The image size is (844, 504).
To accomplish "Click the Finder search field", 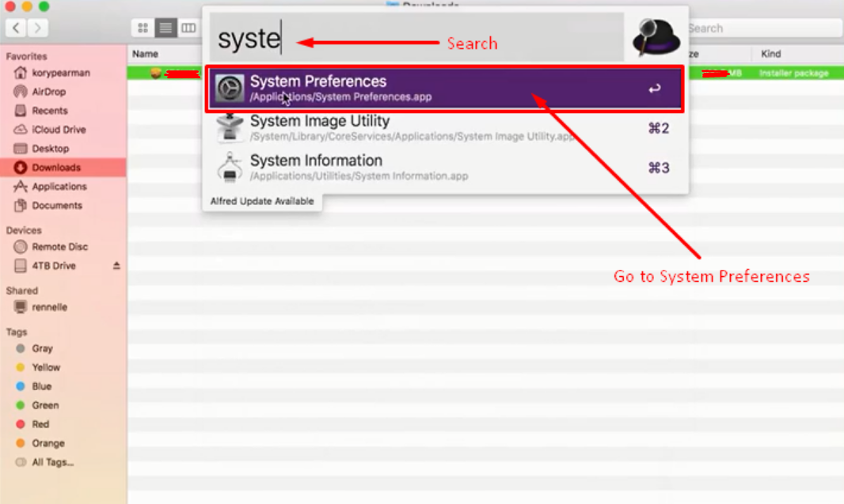I will click(x=764, y=28).
